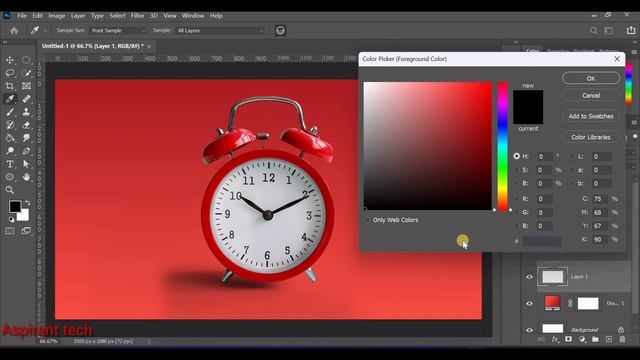The image size is (640, 360).
Task: Select the Type tool
Action: [10, 164]
